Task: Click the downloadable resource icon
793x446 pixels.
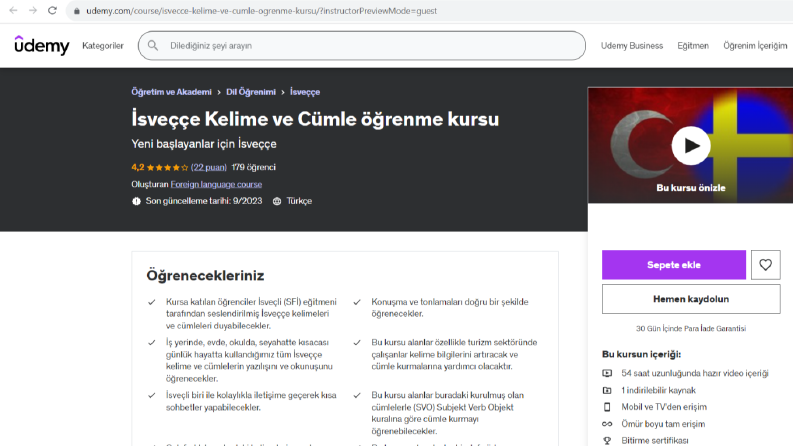Action: coord(607,390)
